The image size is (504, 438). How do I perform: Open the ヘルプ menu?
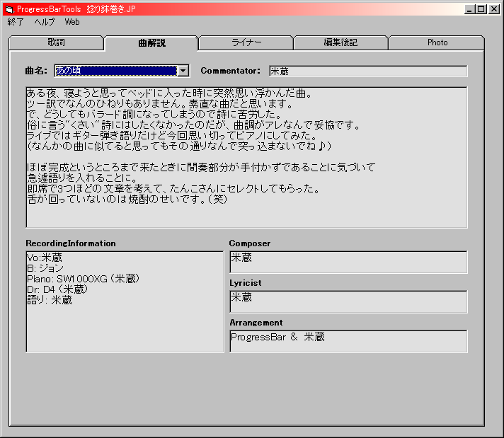click(x=45, y=22)
